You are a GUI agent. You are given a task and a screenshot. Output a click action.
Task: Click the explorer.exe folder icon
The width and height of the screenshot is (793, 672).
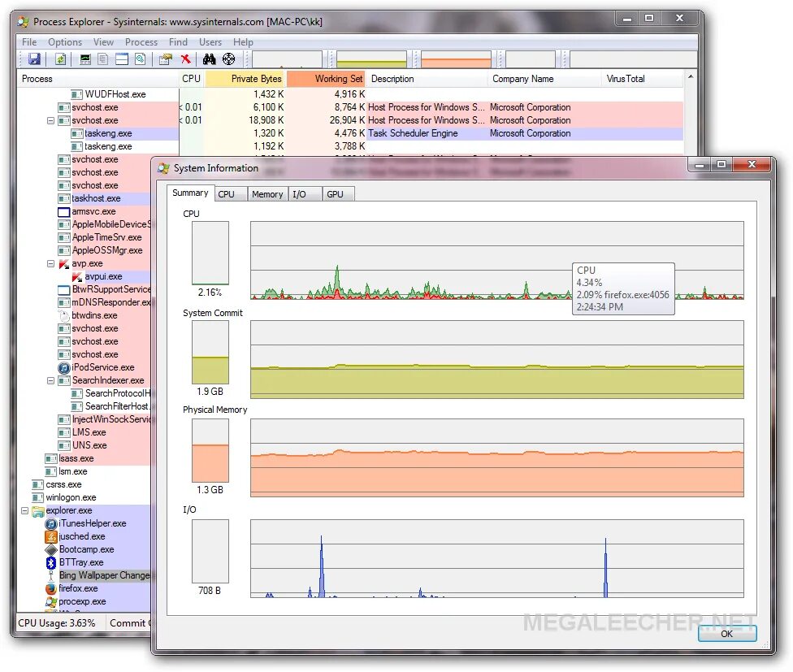[x=38, y=510]
